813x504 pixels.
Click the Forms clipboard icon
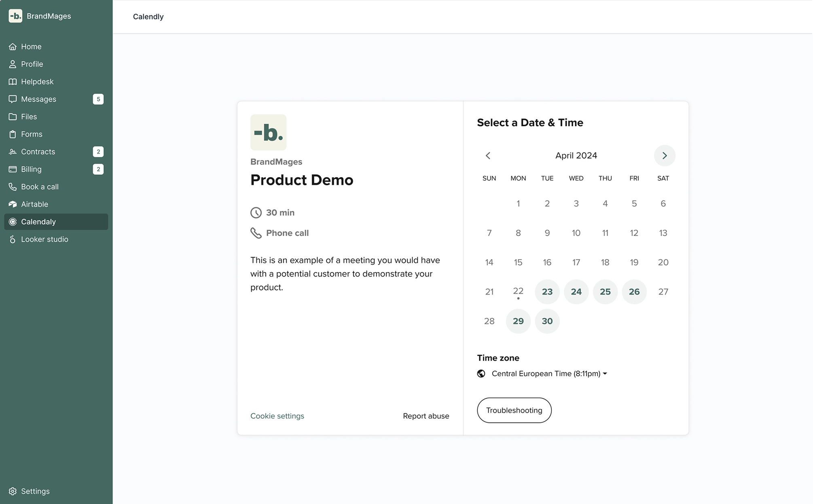(13, 134)
